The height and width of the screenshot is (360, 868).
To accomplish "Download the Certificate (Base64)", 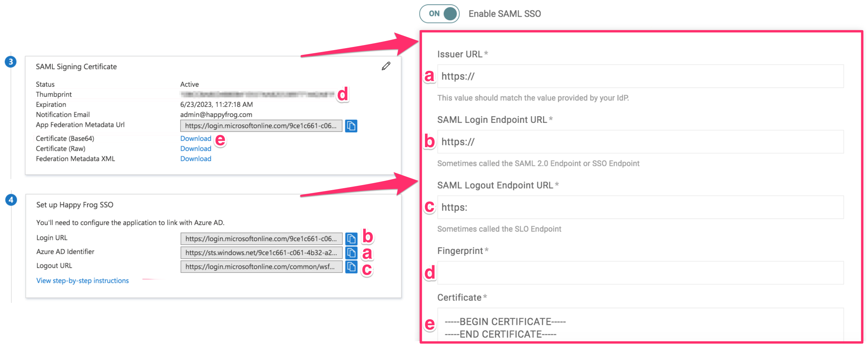I will (195, 139).
